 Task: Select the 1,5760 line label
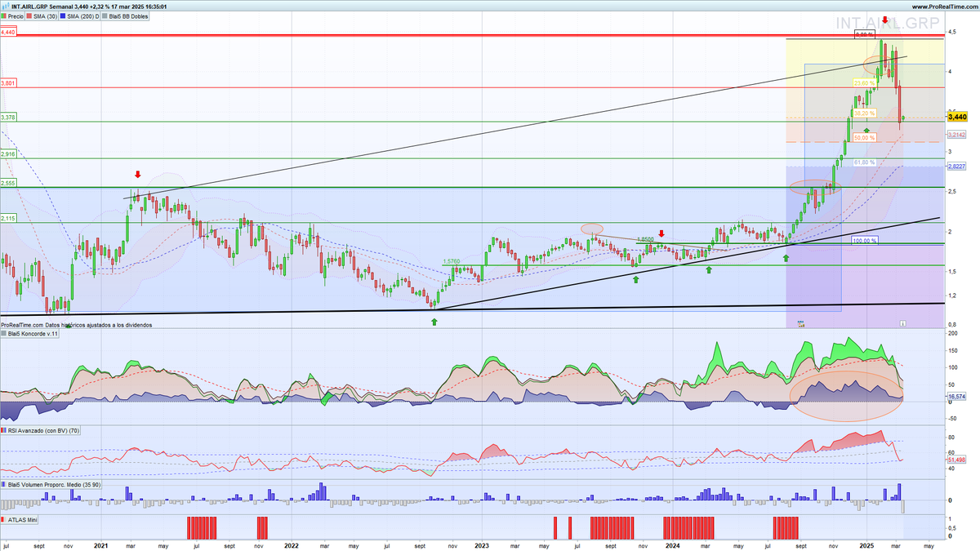tap(452, 261)
